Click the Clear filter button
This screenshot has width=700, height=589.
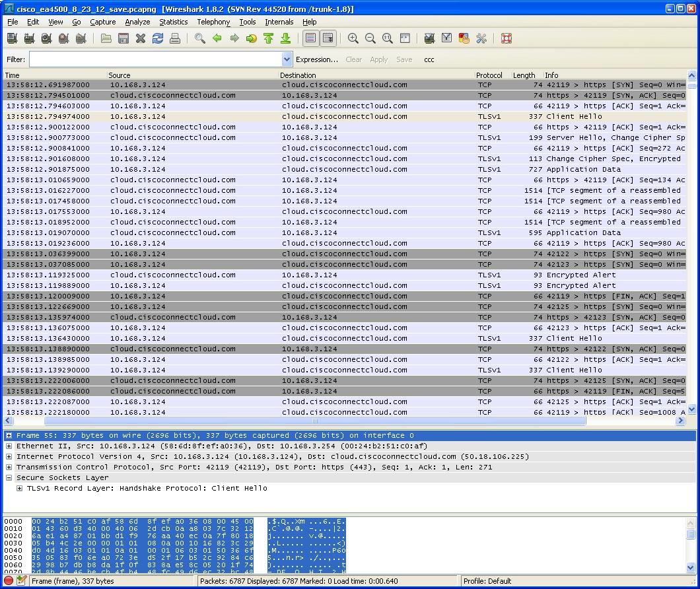pos(353,59)
